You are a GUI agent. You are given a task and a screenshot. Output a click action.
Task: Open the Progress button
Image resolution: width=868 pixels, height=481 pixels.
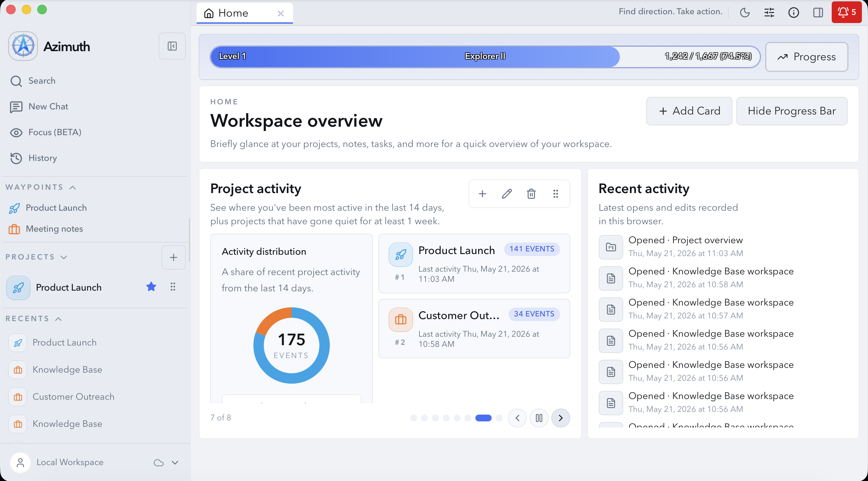click(x=807, y=57)
